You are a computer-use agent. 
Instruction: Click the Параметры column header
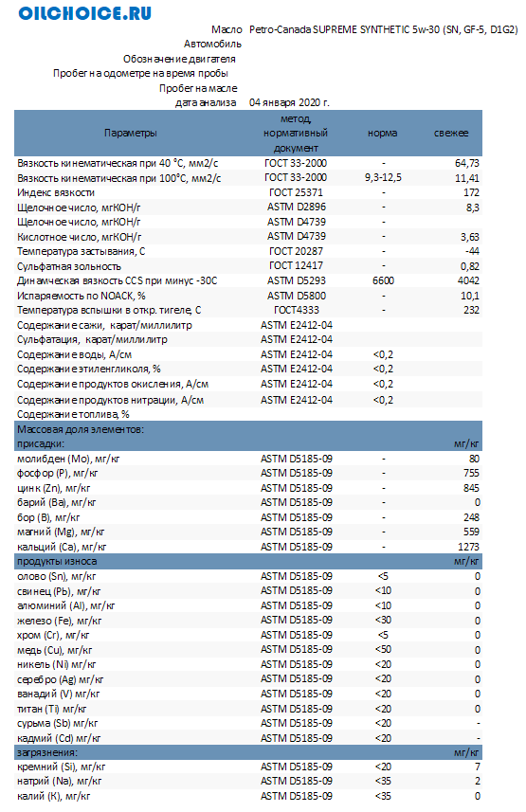[130, 133]
